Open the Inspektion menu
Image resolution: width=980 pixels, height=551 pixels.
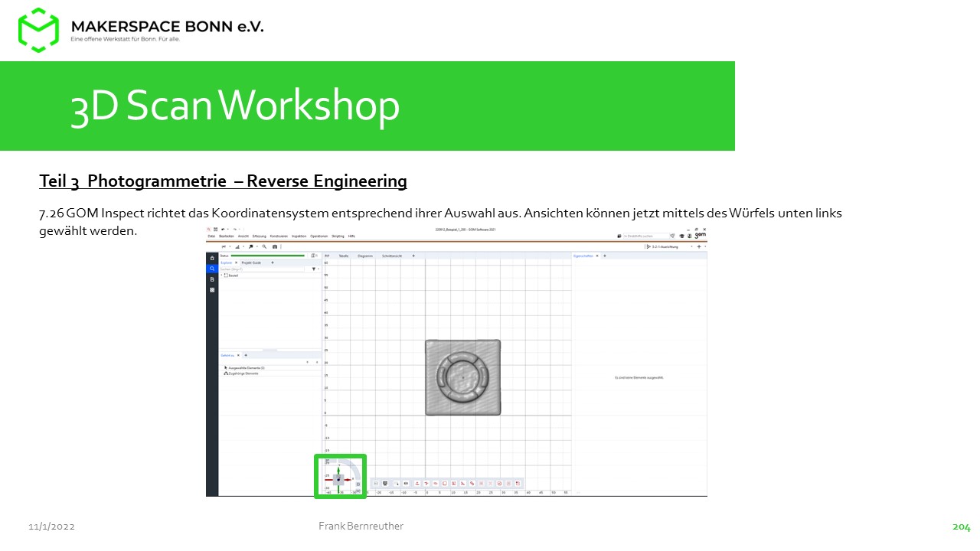pos(299,236)
